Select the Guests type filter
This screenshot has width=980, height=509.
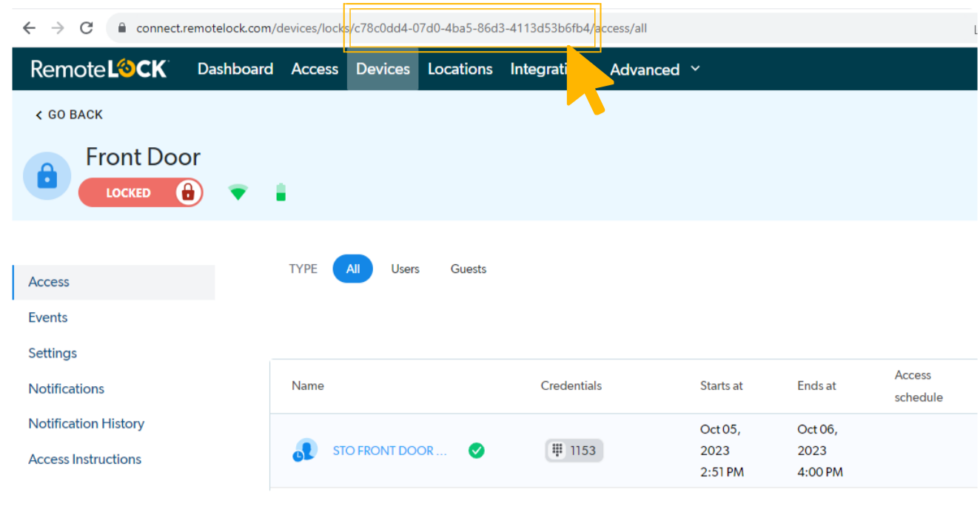coord(468,269)
